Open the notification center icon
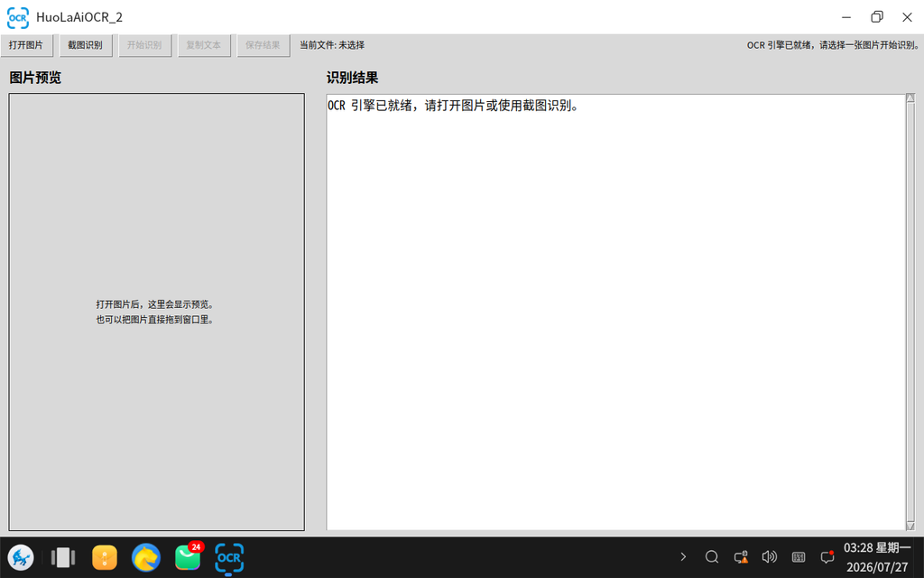924x578 pixels. (827, 556)
